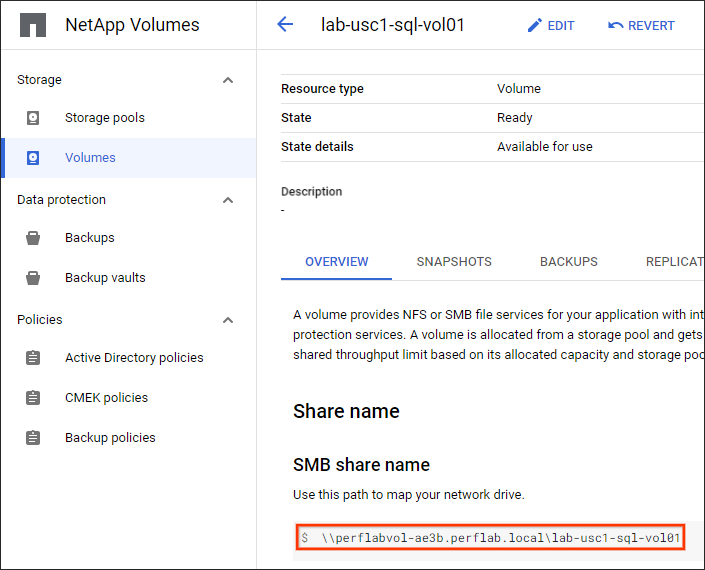Image resolution: width=705 pixels, height=570 pixels.
Task: Collapse the Data protection section
Action: (228, 200)
